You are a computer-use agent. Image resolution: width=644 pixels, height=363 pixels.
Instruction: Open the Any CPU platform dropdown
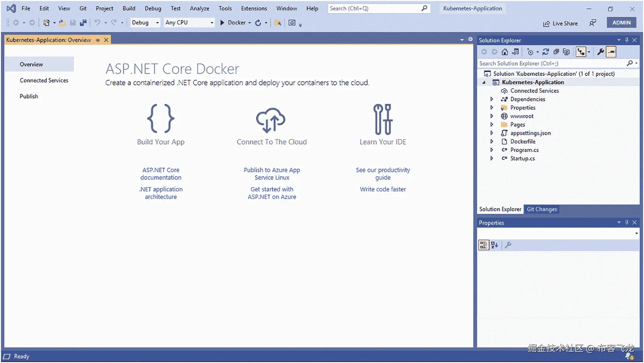[190, 23]
